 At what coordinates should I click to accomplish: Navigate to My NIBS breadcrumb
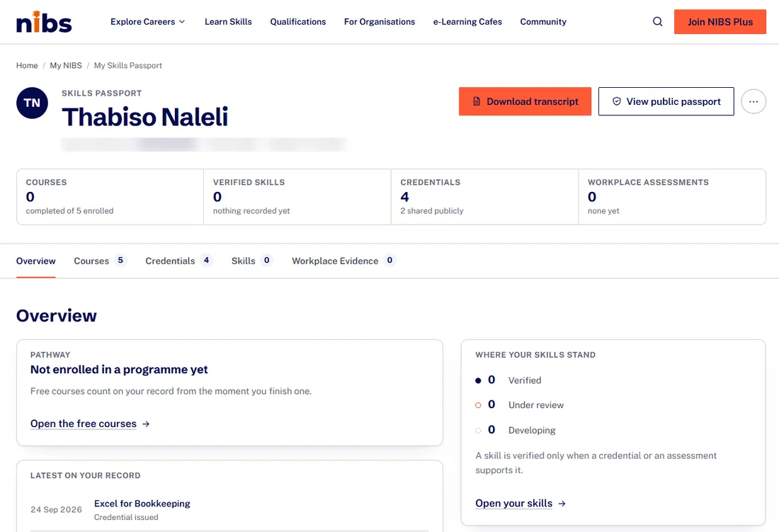66,66
